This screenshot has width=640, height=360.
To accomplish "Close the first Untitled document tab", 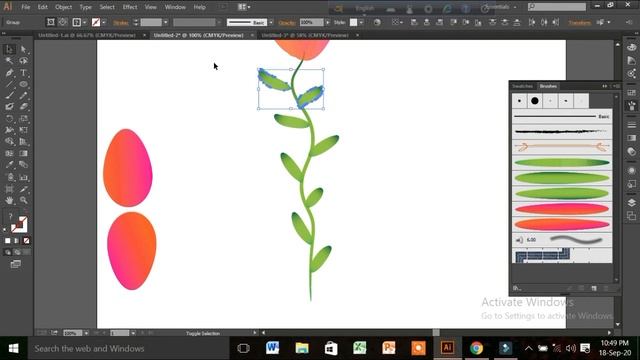I will point(144,36).
